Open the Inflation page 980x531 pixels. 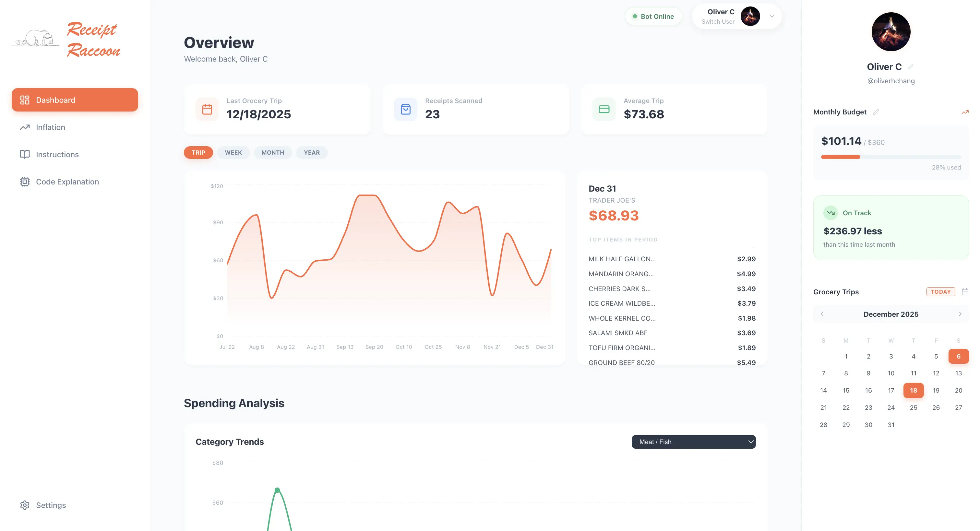point(51,127)
